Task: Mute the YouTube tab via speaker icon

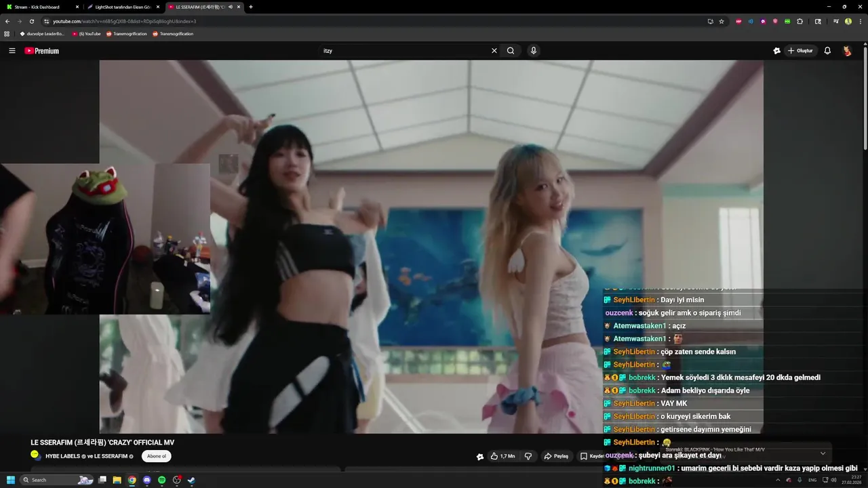Action: pos(231,7)
